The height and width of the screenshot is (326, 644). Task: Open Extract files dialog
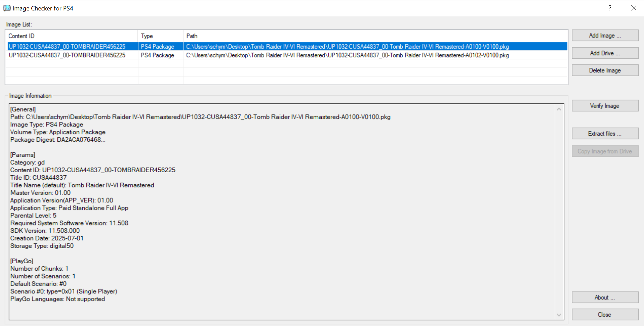point(605,134)
